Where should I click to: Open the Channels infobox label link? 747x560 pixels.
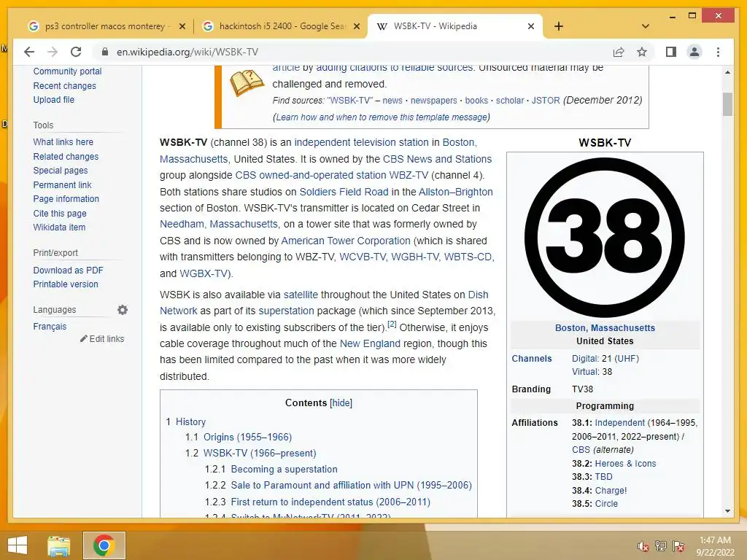coord(532,359)
